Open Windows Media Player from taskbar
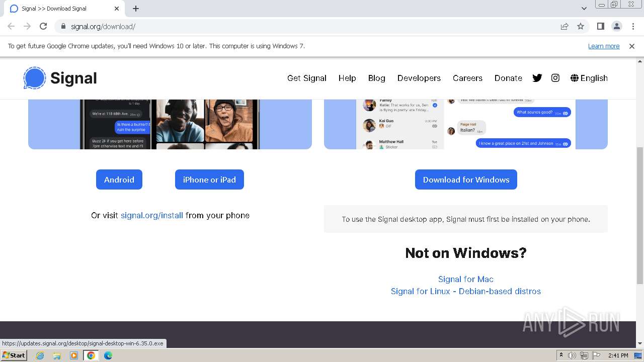 74,355
